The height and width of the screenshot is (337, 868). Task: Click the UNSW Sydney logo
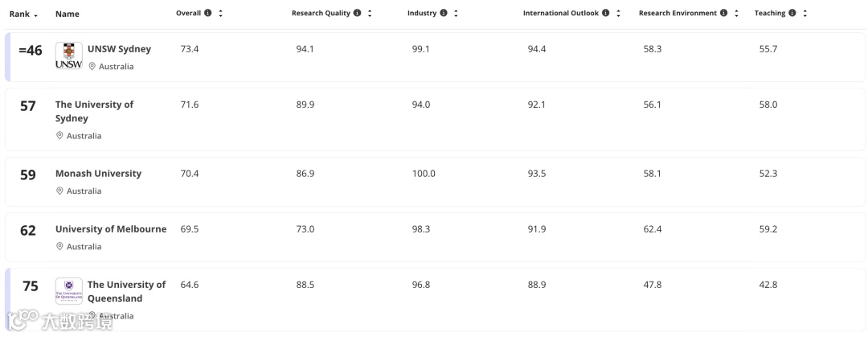68,56
